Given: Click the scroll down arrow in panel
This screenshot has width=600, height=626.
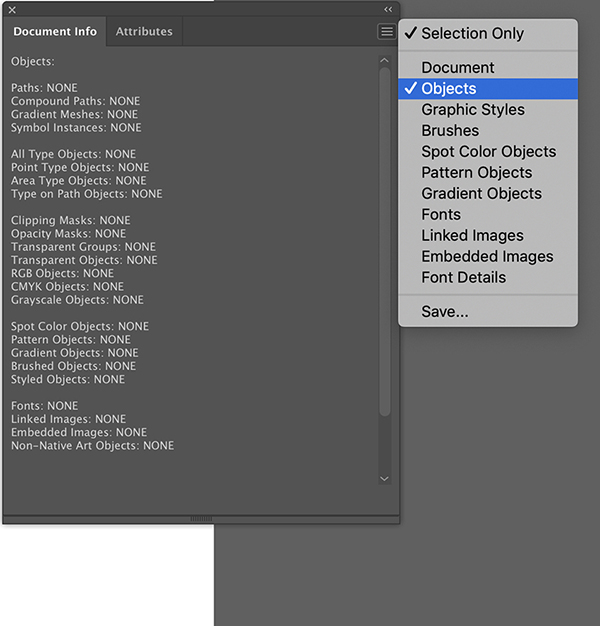Looking at the screenshot, I should [x=385, y=479].
